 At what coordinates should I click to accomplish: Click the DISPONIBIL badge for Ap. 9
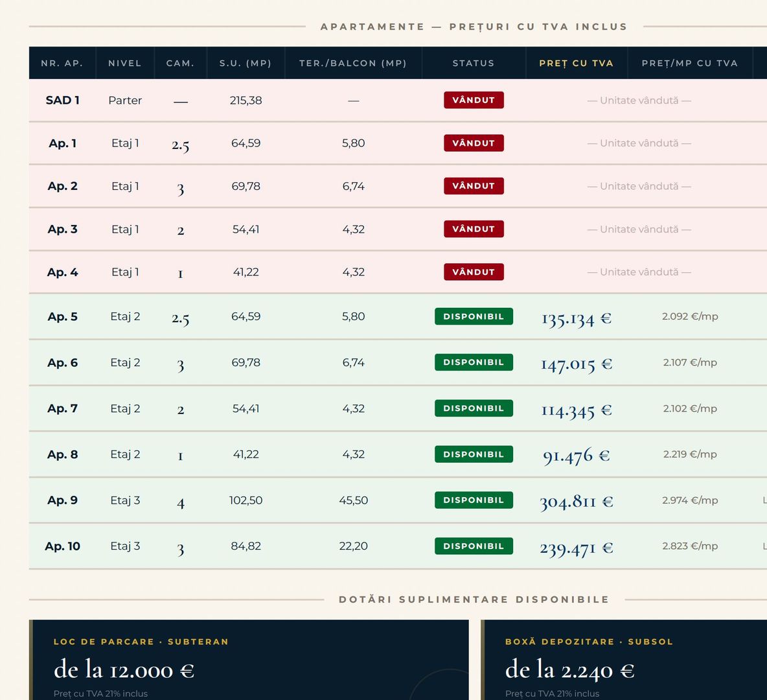click(474, 500)
